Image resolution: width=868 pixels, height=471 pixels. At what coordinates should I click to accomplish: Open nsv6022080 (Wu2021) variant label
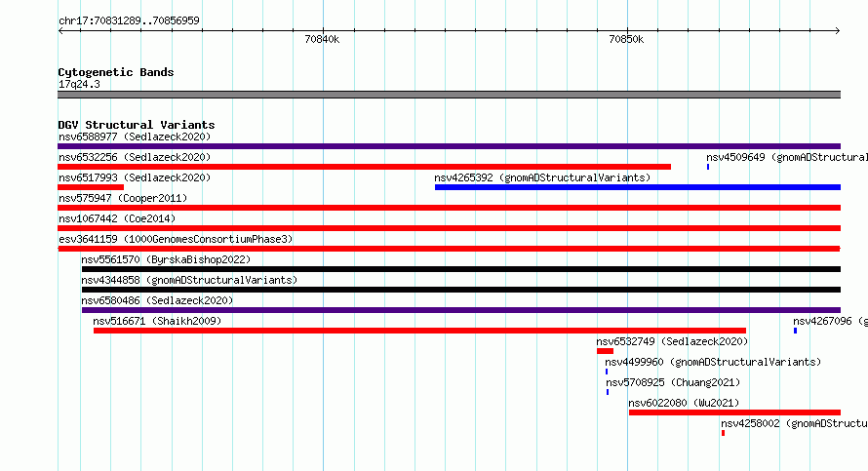point(685,403)
